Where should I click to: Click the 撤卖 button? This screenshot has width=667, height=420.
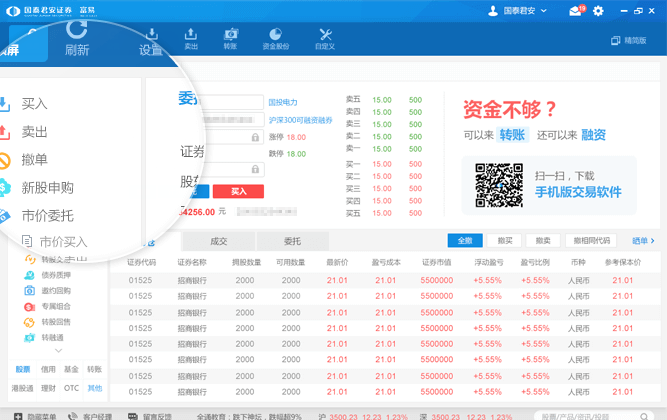(x=543, y=240)
